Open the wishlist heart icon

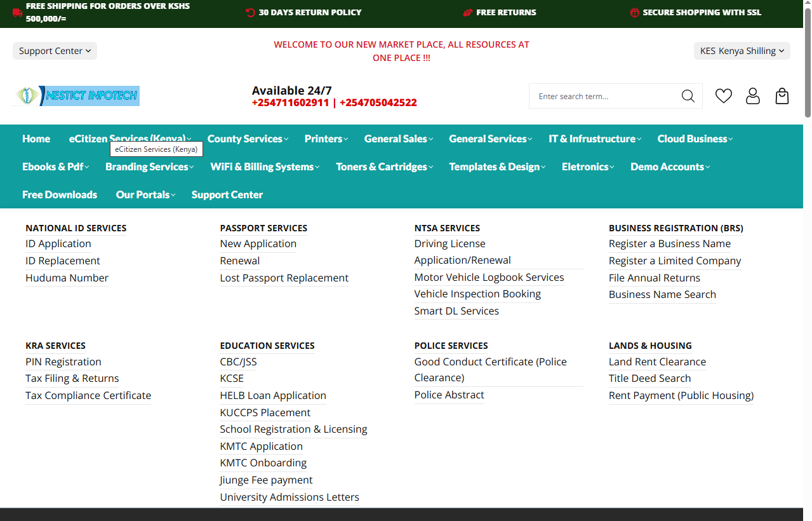point(723,96)
